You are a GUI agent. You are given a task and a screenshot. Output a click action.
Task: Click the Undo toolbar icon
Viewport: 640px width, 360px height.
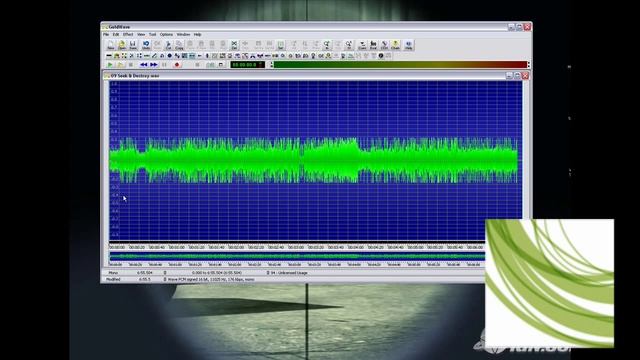(x=146, y=45)
